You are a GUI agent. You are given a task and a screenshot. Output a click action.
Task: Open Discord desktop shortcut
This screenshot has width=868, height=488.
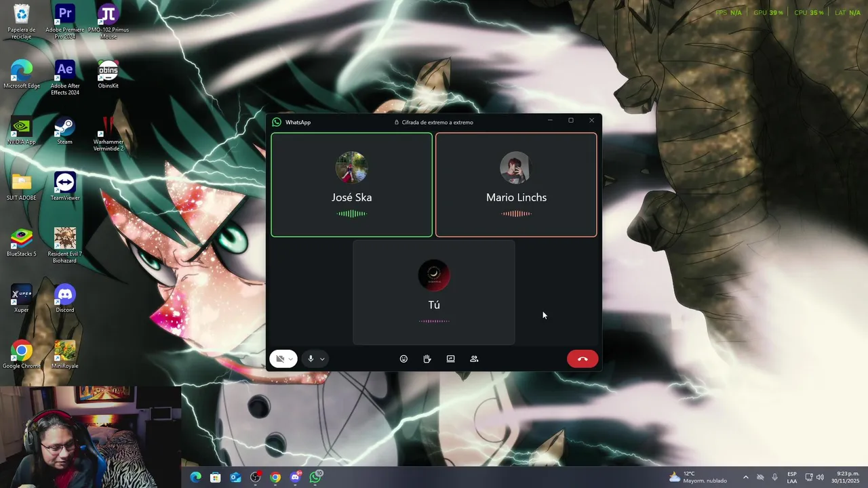click(x=65, y=299)
